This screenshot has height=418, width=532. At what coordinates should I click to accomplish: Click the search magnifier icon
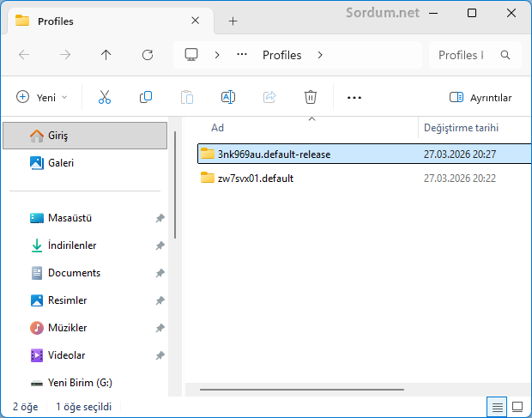(505, 55)
